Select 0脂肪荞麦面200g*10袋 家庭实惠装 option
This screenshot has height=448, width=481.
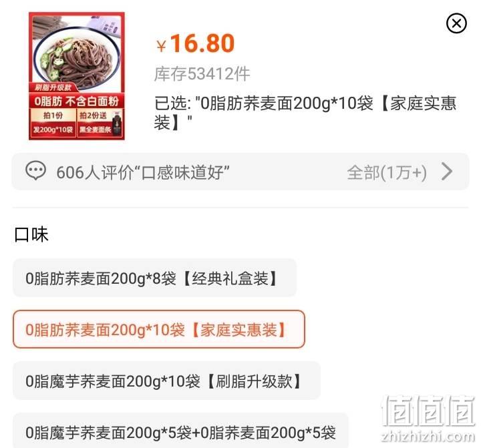pos(159,329)
